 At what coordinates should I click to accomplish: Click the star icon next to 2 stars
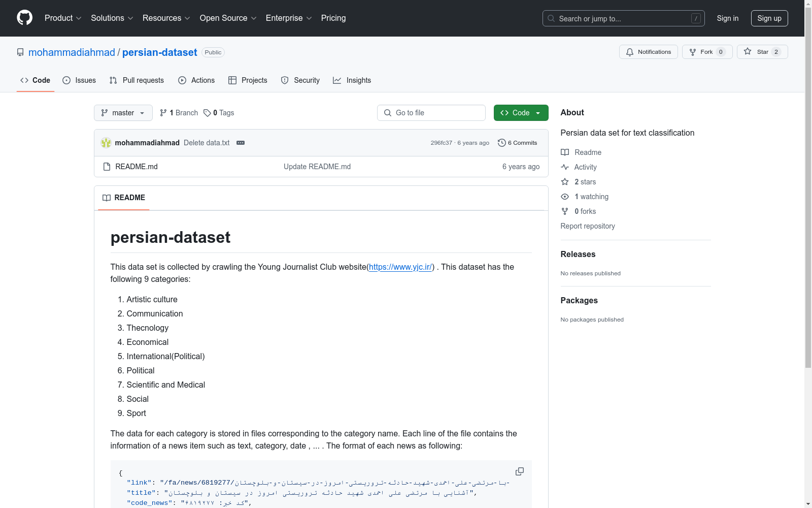click(x=565, y=182)
